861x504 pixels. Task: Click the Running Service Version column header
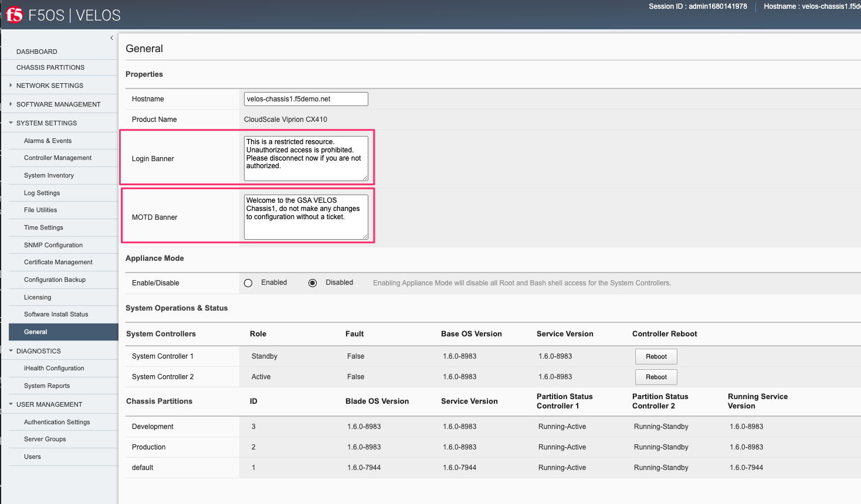click(758, 401)
